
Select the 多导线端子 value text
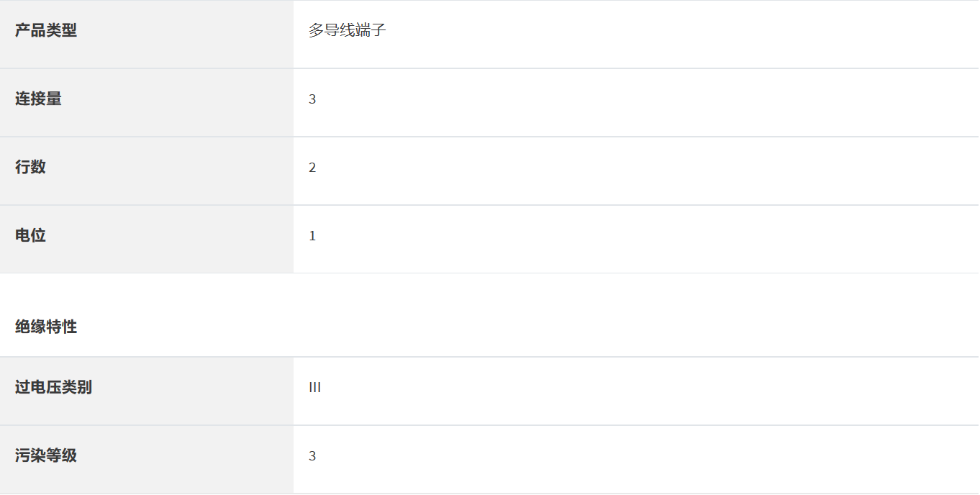pyautogui.click(x=348, y=30)
